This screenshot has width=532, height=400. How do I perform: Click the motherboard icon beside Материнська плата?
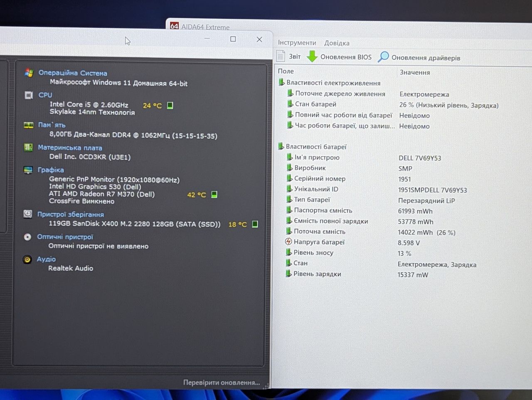28,147
